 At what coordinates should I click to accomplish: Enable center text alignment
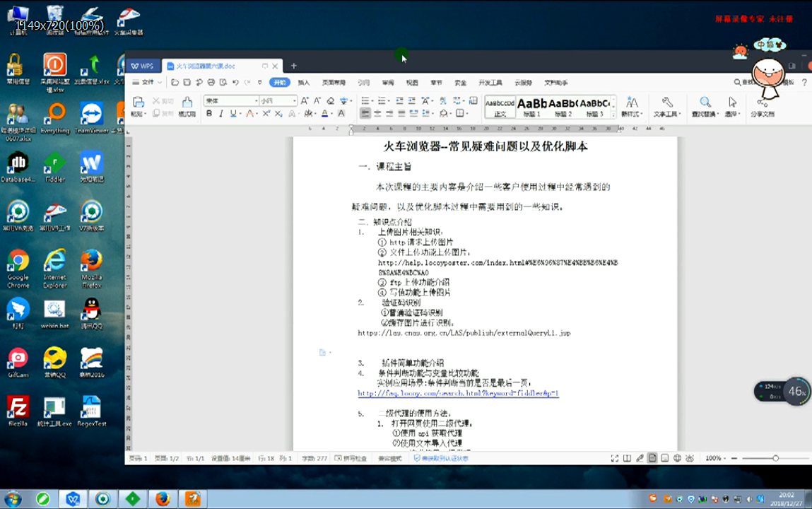point(377,113)
